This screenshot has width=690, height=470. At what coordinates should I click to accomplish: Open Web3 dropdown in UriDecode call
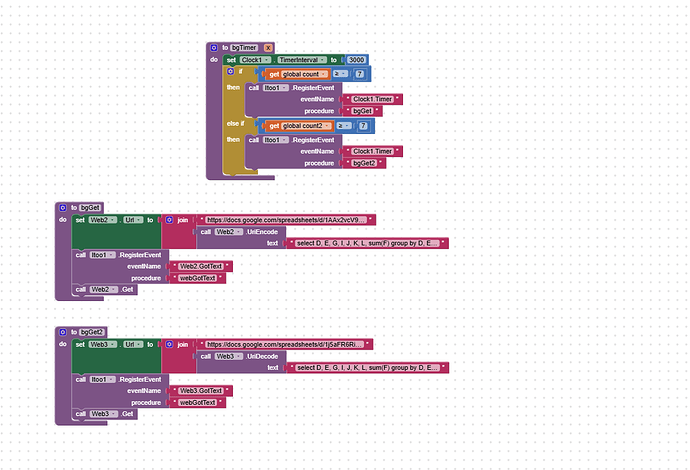pyautogui.click(x=228, y=356)
